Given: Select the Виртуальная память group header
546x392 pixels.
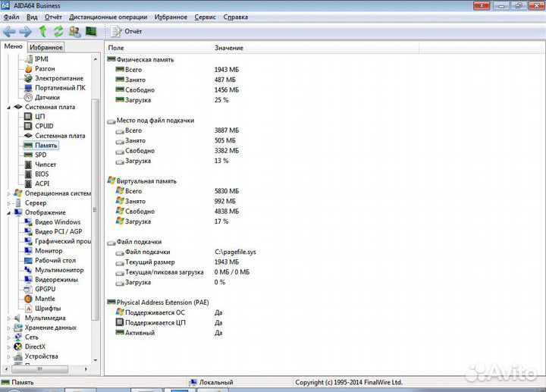Looking at the screenshot, I should pos(146,180).
